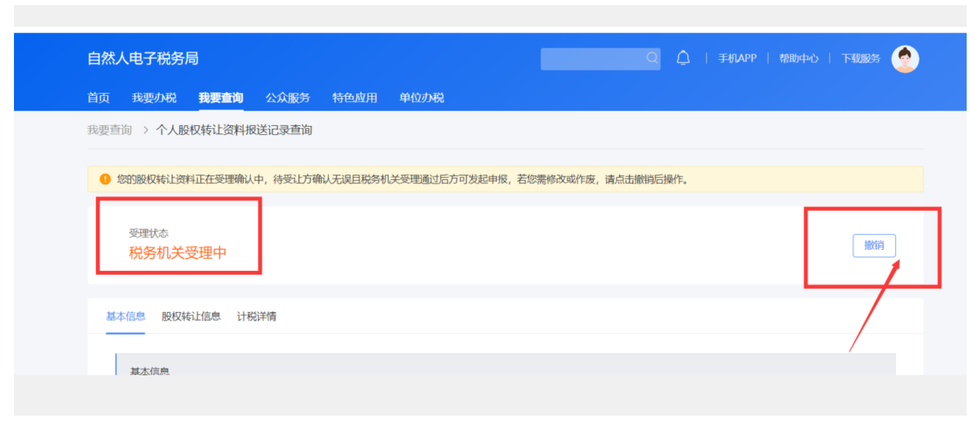
Task: Open notifications via the bell icon
Action: pos(683,58)
